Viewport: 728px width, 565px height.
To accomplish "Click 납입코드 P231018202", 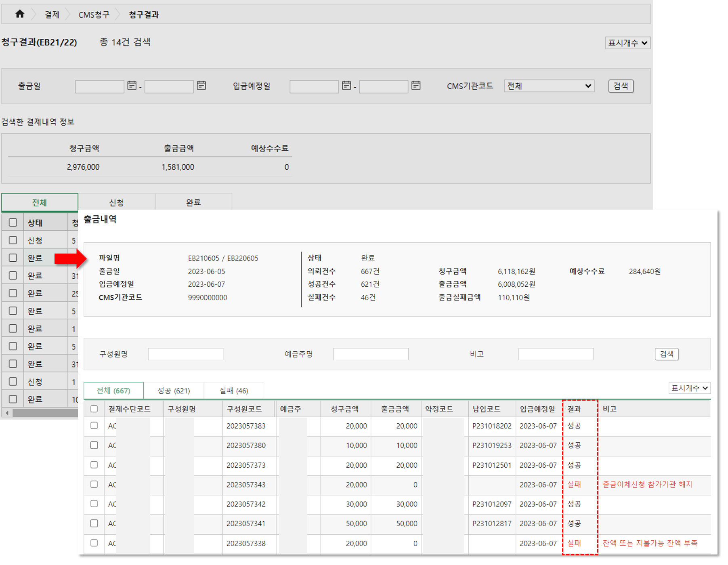I will (492, 426).
